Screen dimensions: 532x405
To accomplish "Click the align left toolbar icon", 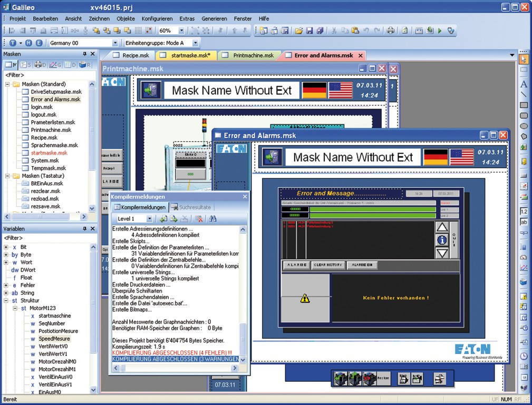I will 12,31.
